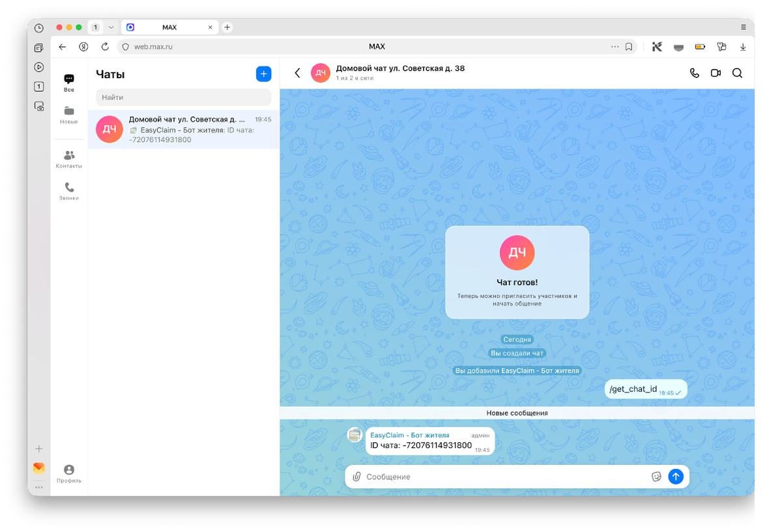The width and height of the screenshot is (782, 532).
Task: Open message search with the magnifier icon
Action: click(737, 73)
